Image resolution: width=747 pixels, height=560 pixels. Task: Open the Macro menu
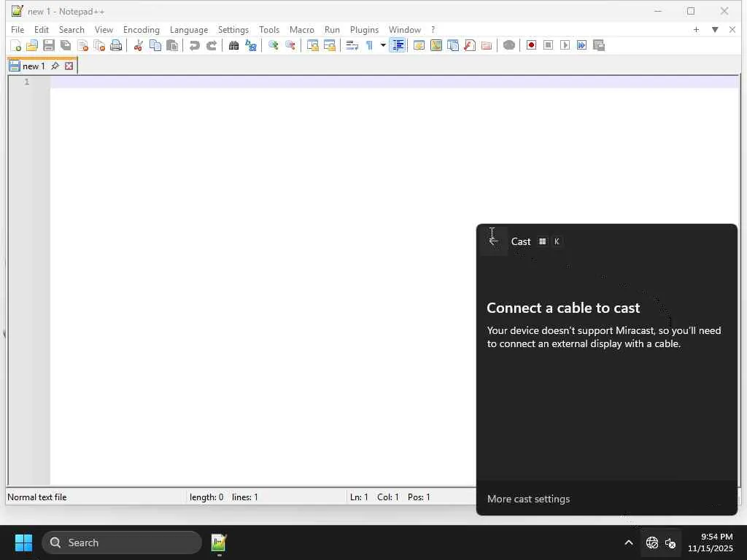[x=301, y=29]
